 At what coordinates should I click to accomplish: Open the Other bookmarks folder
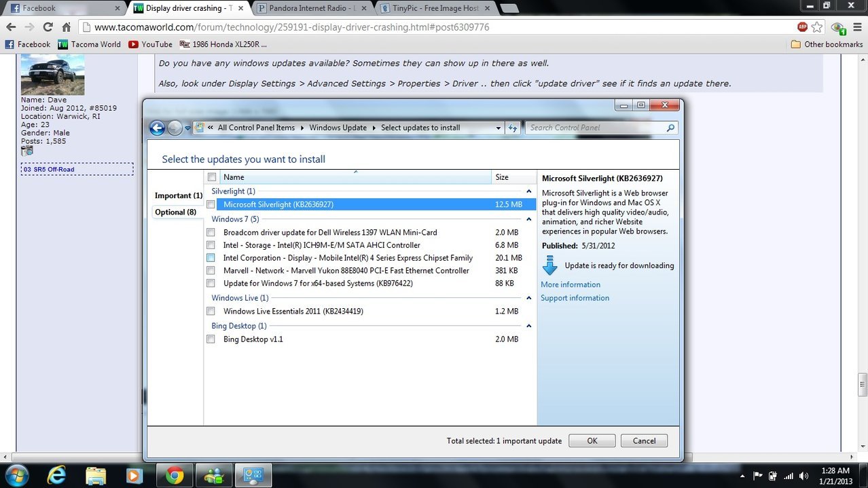pyautogui.click(x=827, y=44)
